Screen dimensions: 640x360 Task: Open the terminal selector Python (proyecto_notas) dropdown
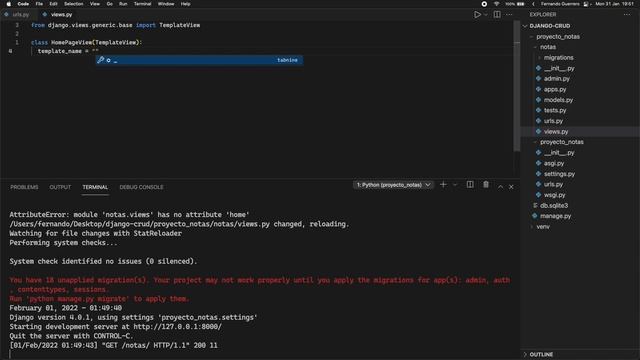393,185
